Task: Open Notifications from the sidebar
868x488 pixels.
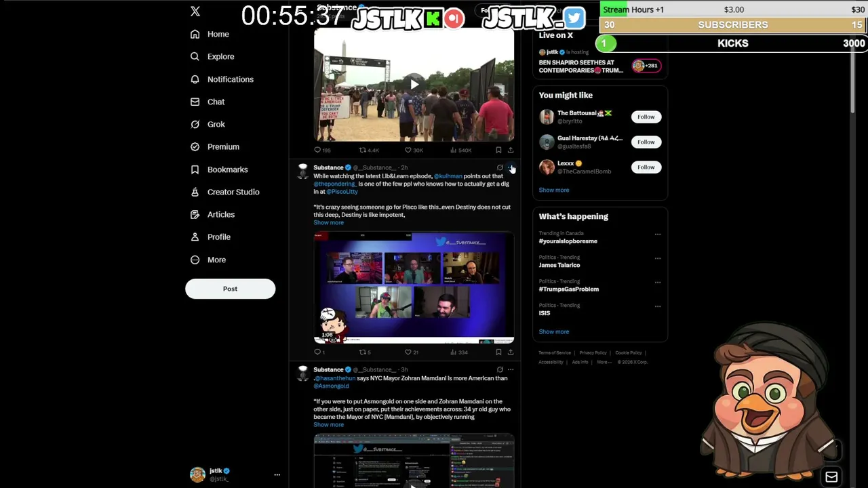Action: click(x=222, y=79)
